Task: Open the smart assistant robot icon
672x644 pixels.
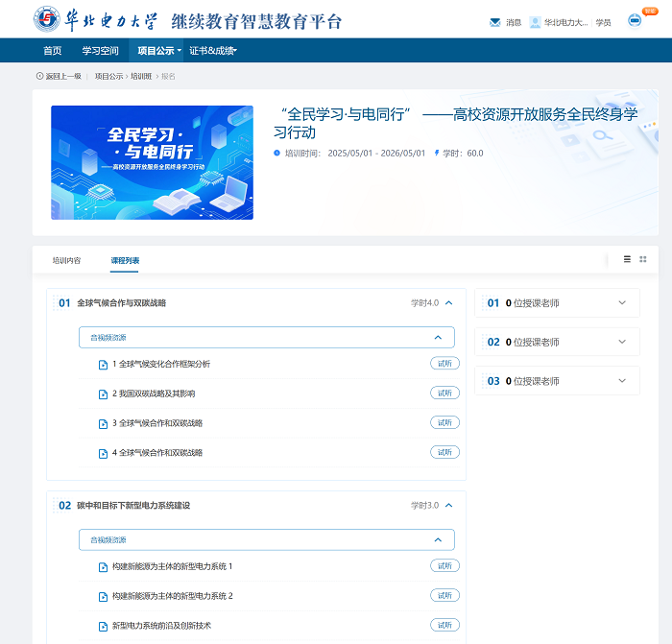Action: pyautogui.click(x=635, y=20)
